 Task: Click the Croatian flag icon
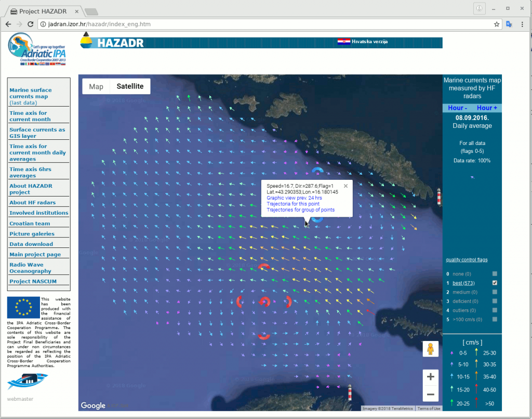click(343, 42)
